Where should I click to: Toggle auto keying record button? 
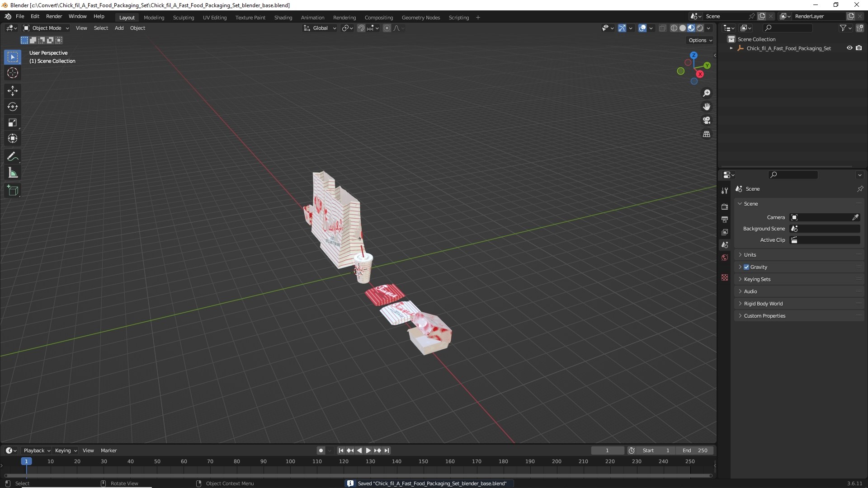[321, 450]
